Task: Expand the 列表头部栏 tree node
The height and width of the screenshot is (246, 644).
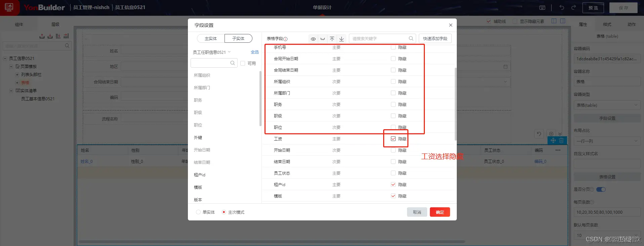Action: tap(17, 74)
